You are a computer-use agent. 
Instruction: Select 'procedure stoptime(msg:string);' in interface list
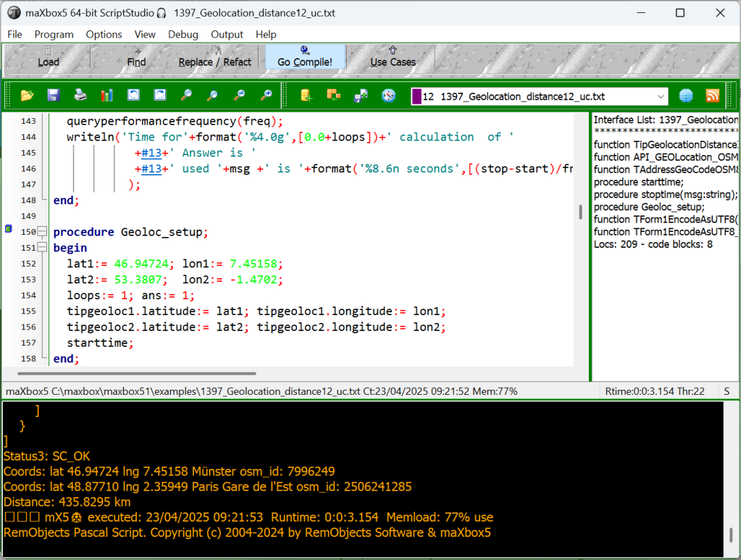coord(666,194)
